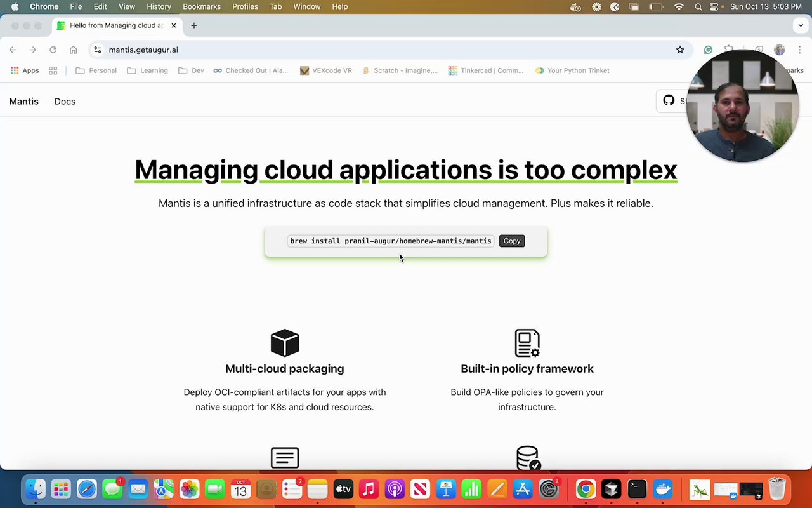Open Terminal from the dock

[637, 489]
